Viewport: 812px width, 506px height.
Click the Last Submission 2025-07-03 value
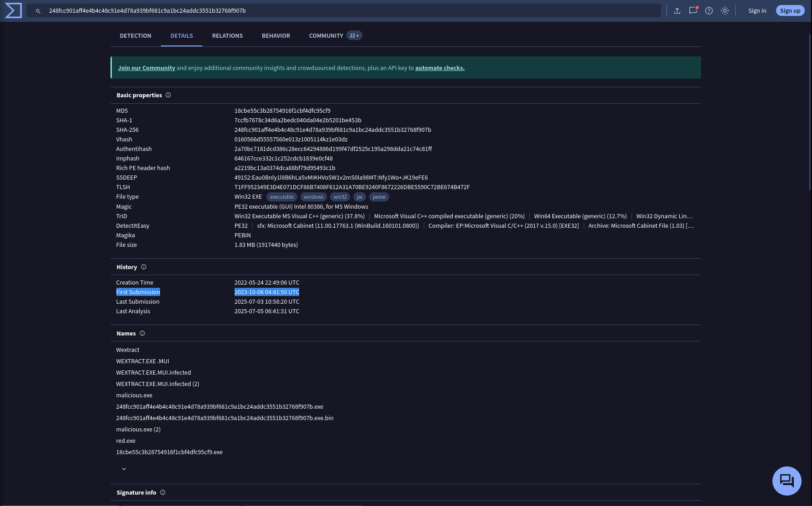266,301
